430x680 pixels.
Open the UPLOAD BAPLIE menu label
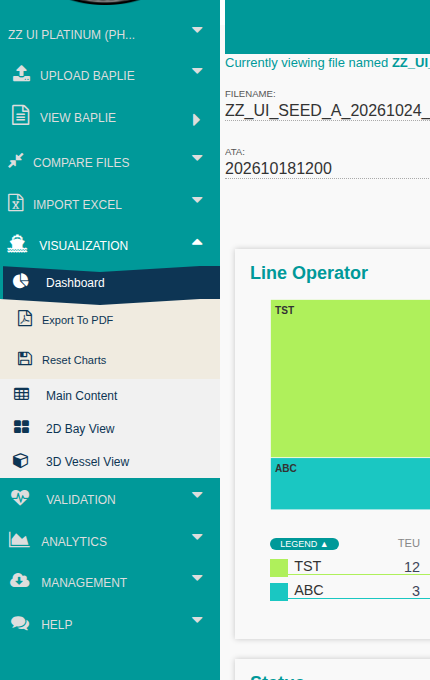click(87, 75)
